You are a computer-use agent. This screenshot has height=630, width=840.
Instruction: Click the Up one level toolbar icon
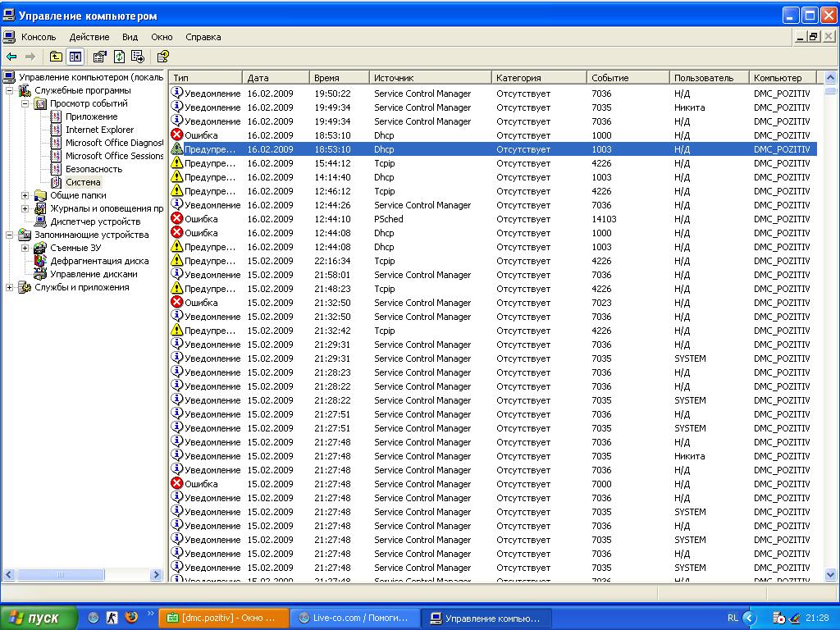tap(56, 57)
